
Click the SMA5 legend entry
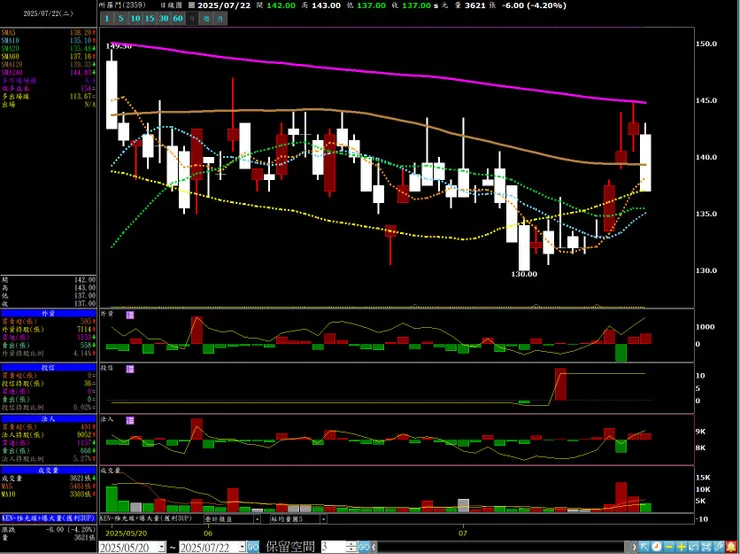coord(48,33)
